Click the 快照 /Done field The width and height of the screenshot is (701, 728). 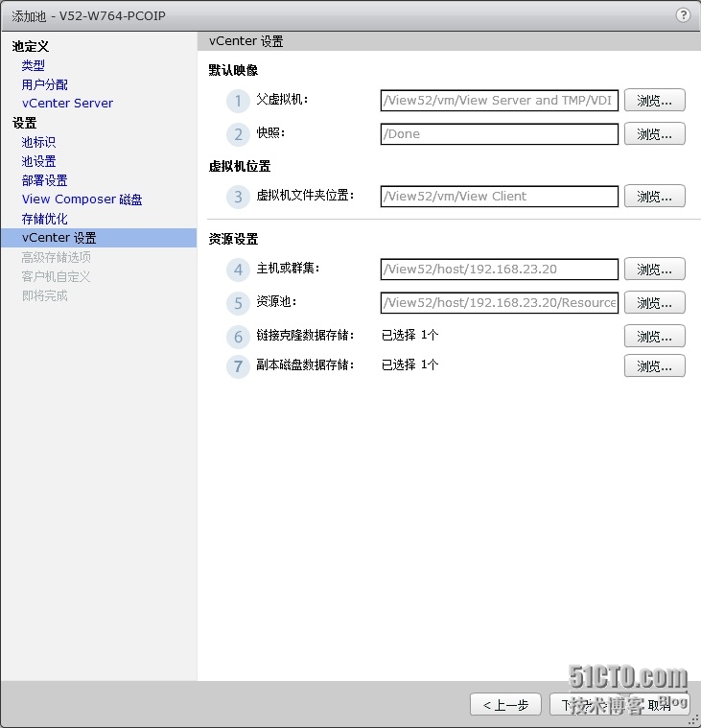coord(500,133)
